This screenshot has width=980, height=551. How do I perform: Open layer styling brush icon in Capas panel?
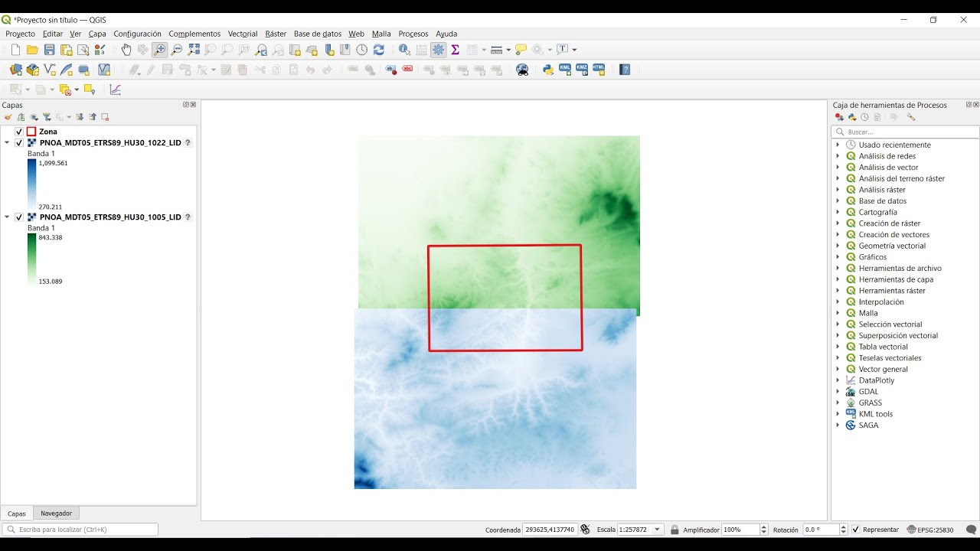pos(8,117)
